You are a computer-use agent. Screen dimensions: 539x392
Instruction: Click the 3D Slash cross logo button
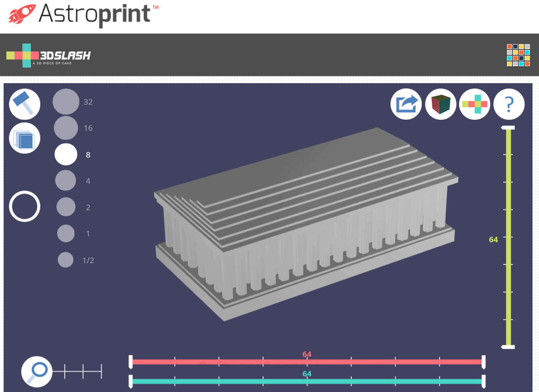point(475,104)
